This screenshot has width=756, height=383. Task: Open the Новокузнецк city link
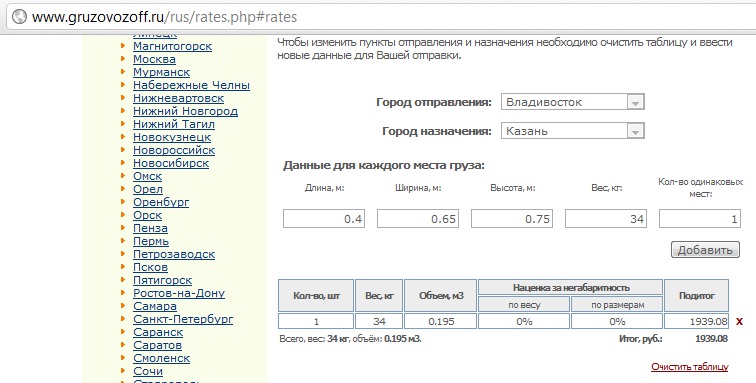(x=172, y=137)
